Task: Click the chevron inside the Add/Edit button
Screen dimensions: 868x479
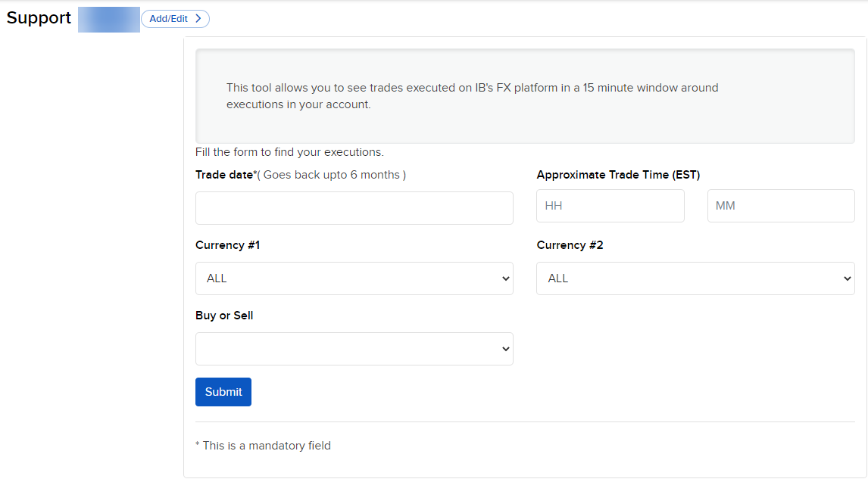Action: 198,18
